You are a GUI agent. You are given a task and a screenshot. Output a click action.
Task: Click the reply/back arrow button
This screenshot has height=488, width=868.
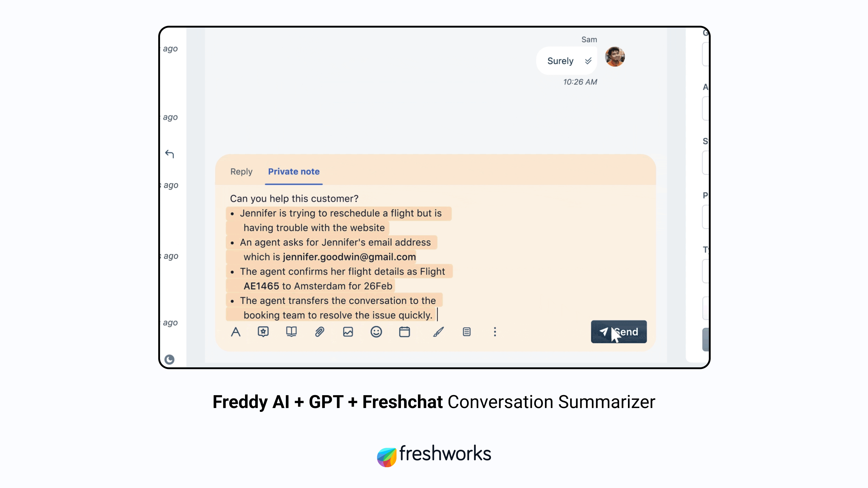point(169,154)
